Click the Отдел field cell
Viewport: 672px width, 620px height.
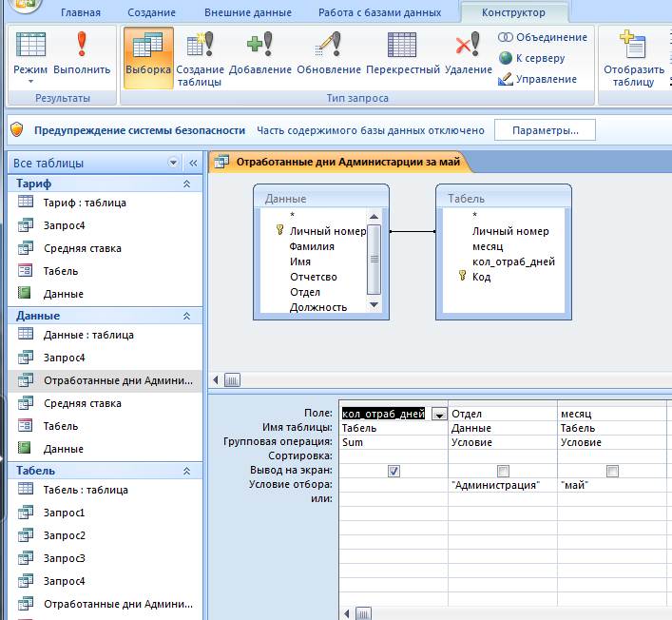503,414
